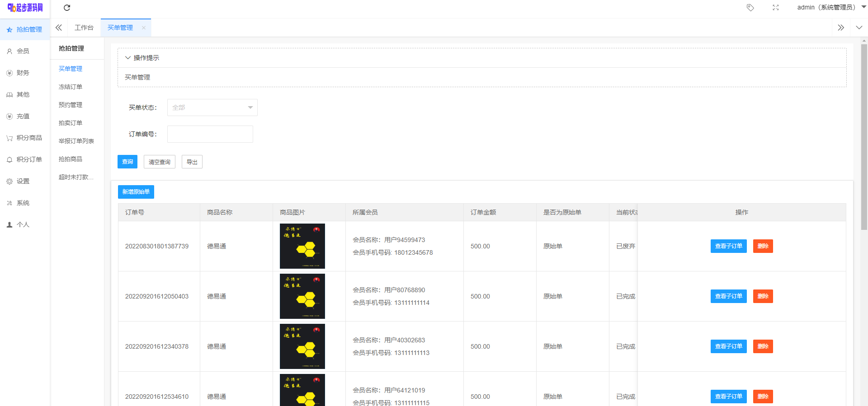This screenshot has width=868, height=406.
Task: Switch to the 工作台 tab
Action: [x=84, y=28]
